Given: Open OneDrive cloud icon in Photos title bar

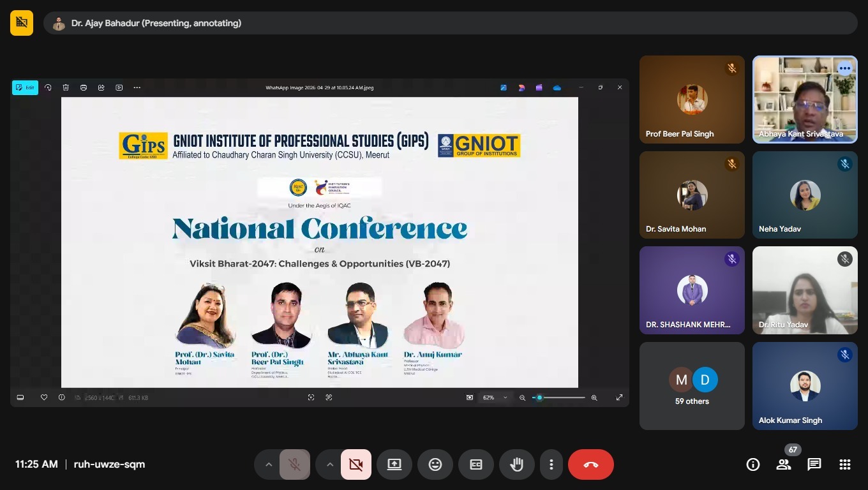Looking at the screenshot, I should click(557, 87).
